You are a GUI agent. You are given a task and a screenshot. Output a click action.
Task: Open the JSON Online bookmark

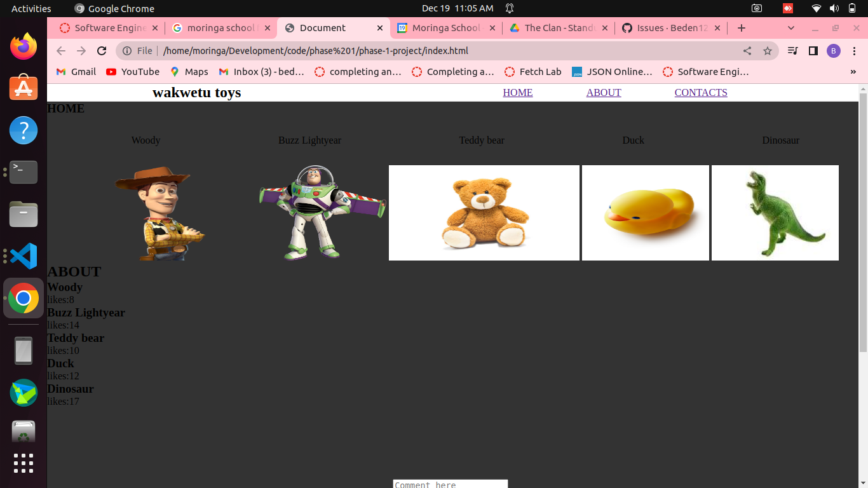(613, 72)
